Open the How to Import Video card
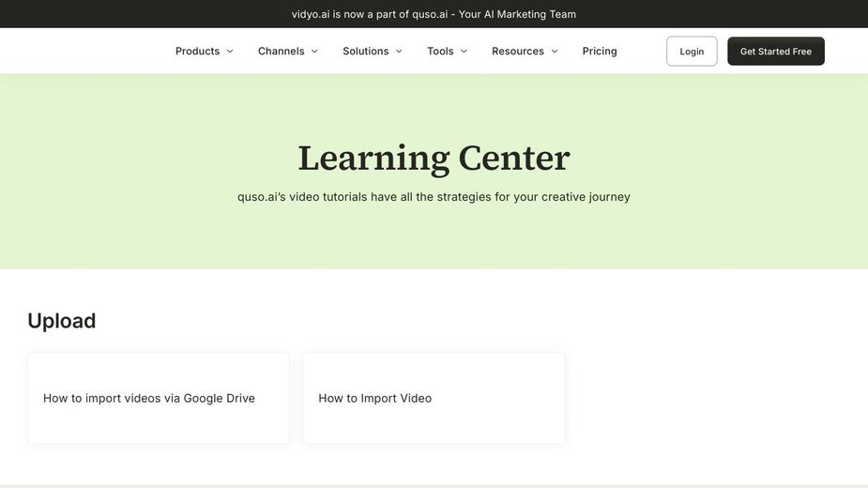 434,398
